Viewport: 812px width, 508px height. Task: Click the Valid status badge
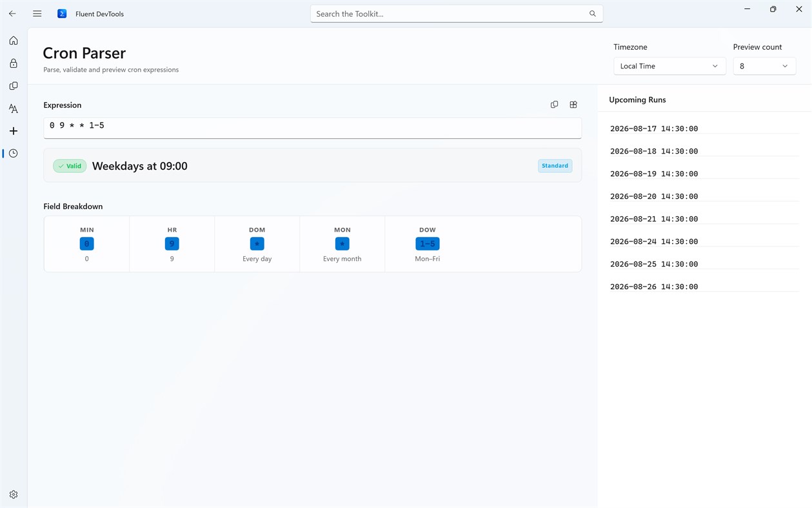70,166
